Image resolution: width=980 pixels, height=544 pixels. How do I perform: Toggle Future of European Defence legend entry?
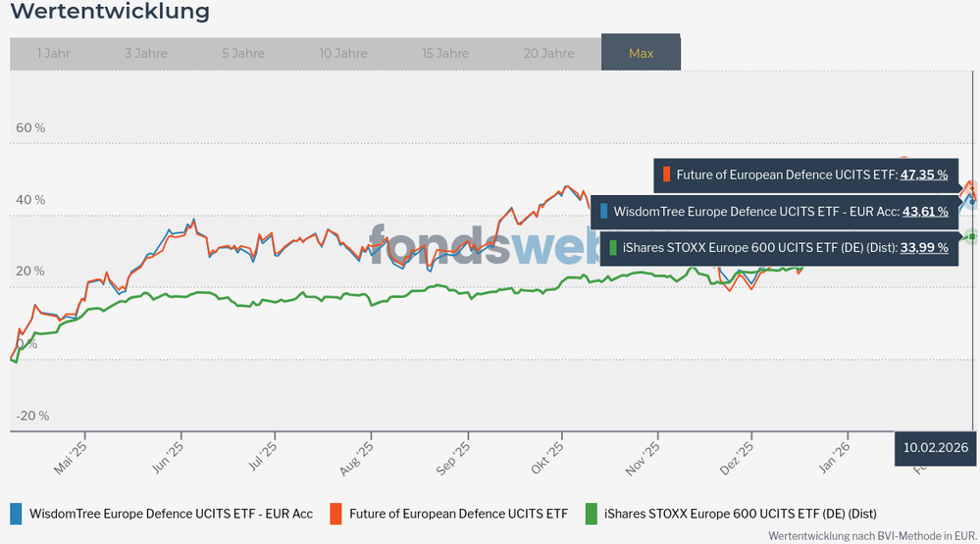click(x=448, y=514)
